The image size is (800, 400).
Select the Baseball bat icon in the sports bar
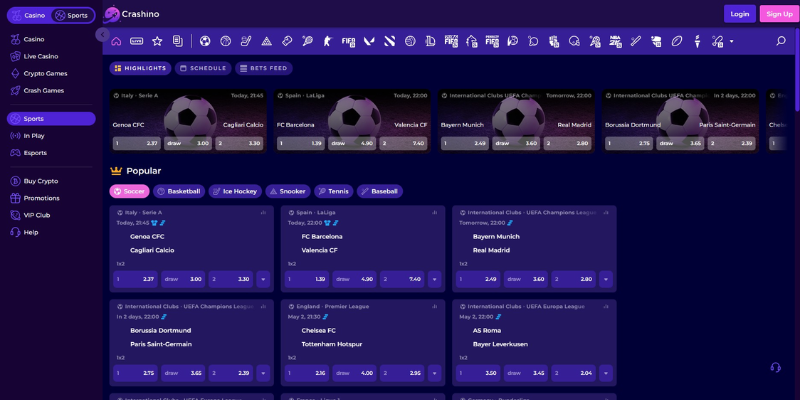636,41
